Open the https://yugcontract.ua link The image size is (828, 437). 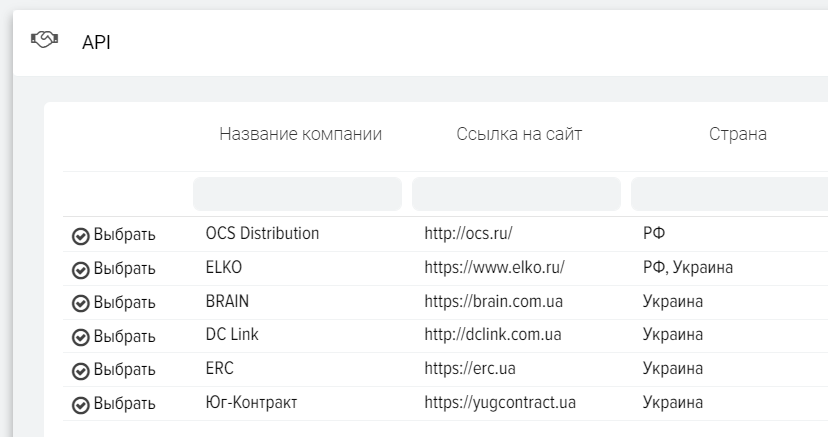(499, 403)
